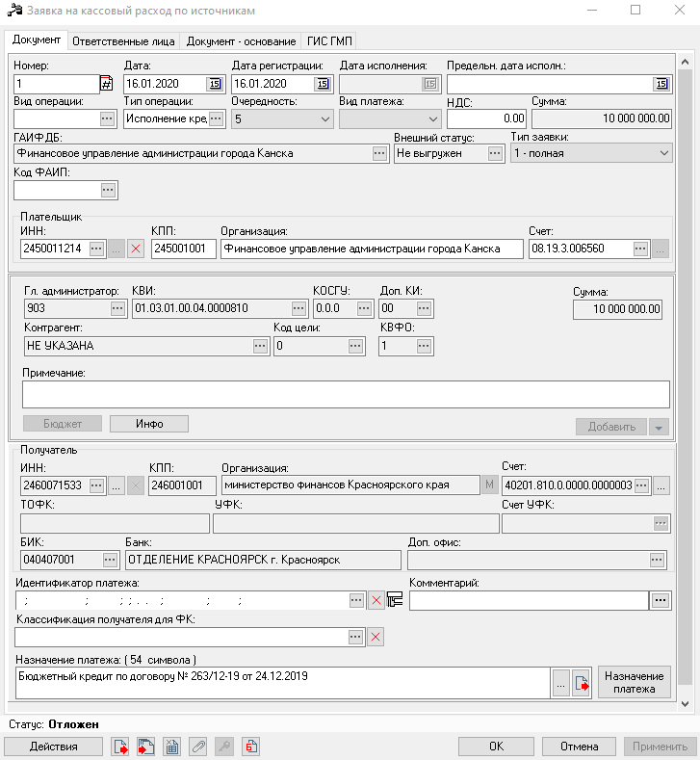Open Код цели lookup ellipsis
The image size is (700, 760).
355,346
